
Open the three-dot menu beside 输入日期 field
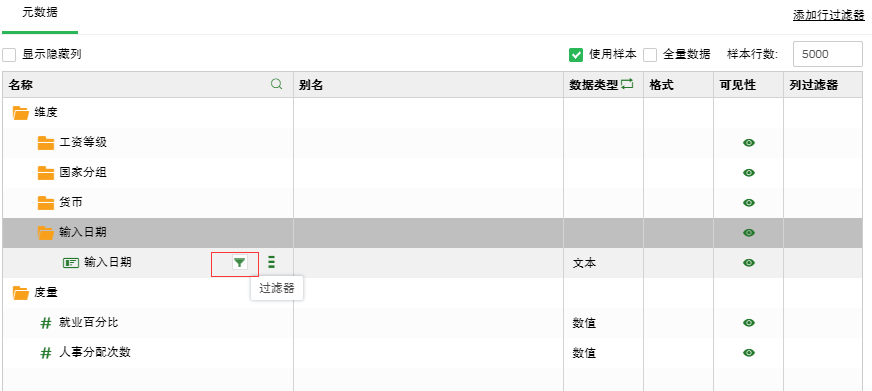pyautogui.click(x=271, y=262)
